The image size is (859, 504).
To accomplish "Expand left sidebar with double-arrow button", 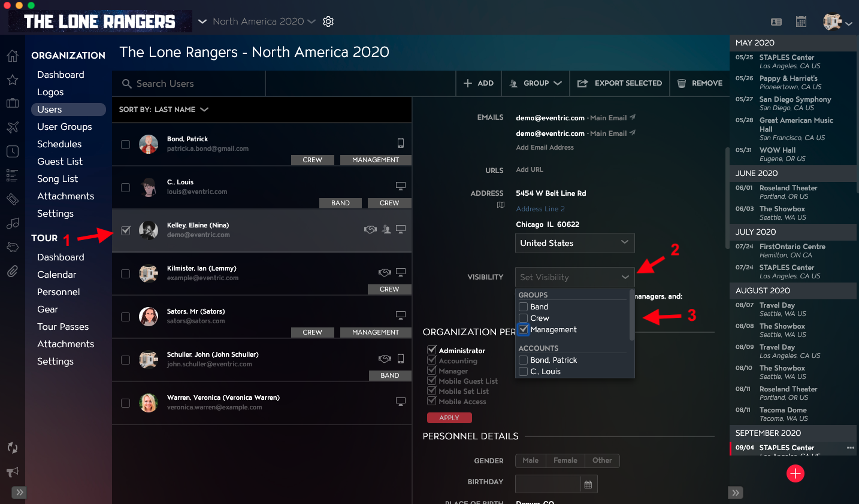I will point(19,493).
